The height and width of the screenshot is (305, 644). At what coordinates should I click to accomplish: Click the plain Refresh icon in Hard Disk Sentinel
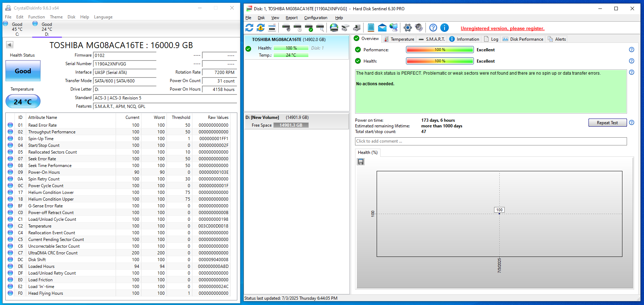pos(249,28)
